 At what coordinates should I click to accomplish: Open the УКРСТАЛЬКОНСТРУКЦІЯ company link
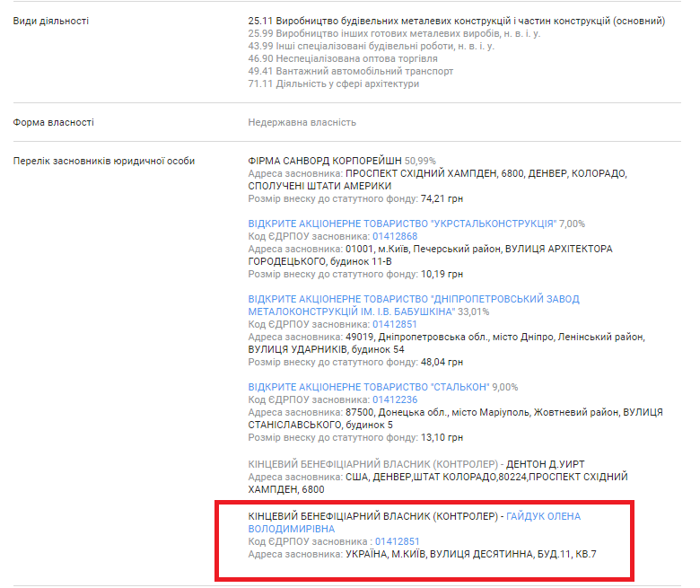click(402, 224)
